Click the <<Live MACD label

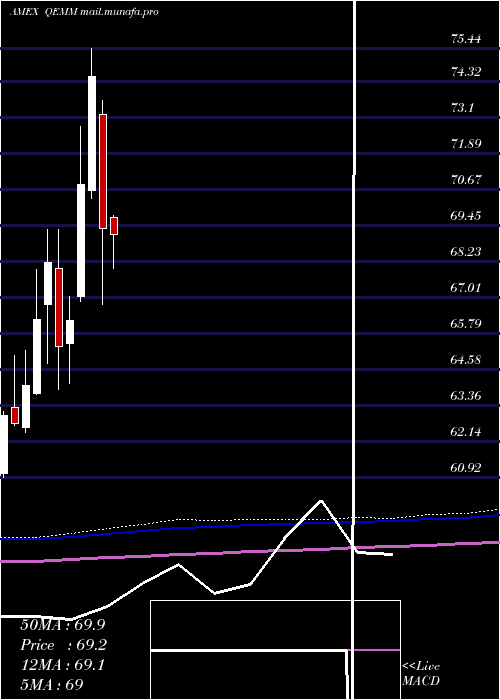coord(421,674)
